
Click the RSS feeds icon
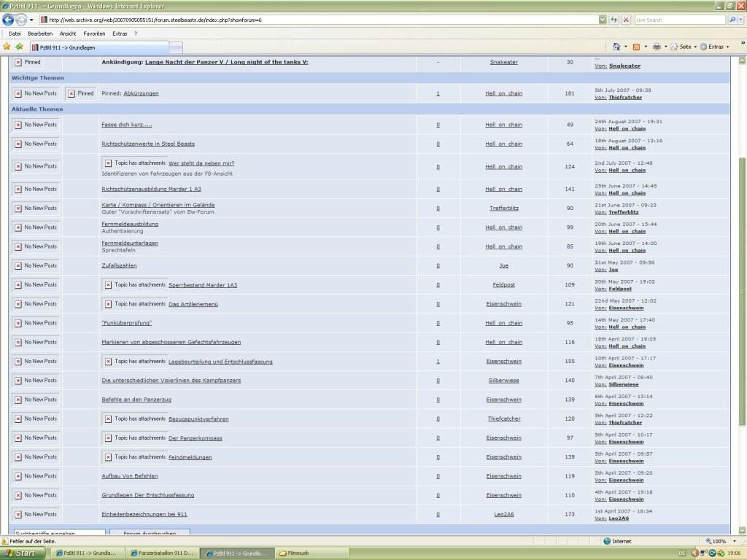pos(636,47)
